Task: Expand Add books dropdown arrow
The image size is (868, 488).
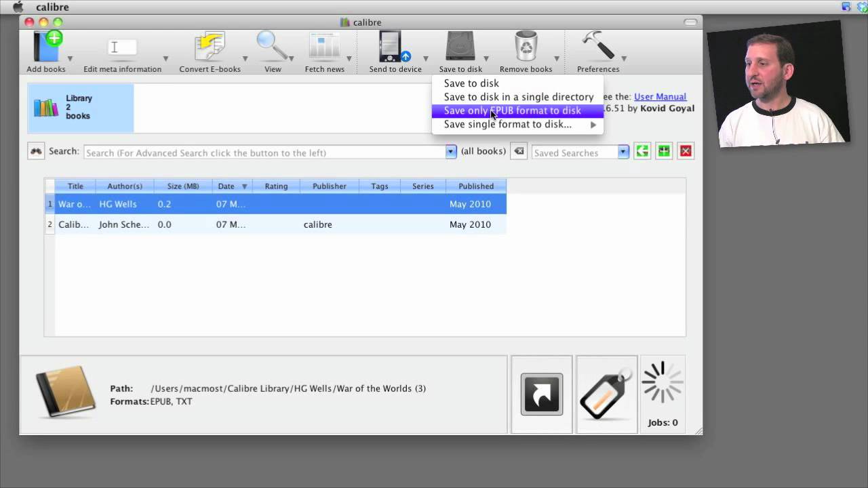Action: [x=69, y=59]
